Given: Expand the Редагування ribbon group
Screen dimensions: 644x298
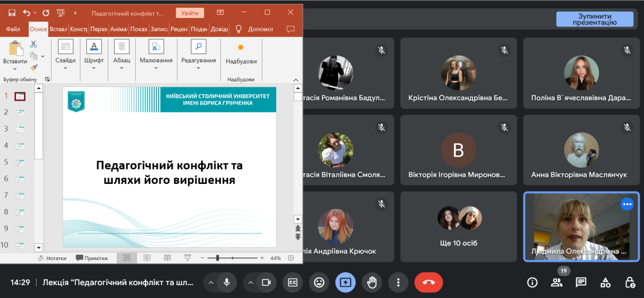Looking at the screenshot, I should (x=198, y=55).
